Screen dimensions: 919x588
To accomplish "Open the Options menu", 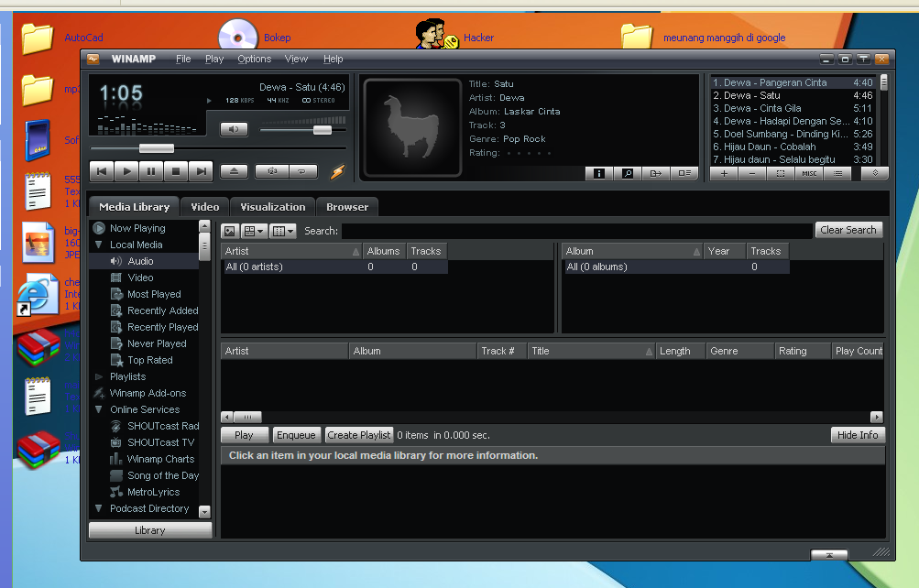I will point(255,60).
